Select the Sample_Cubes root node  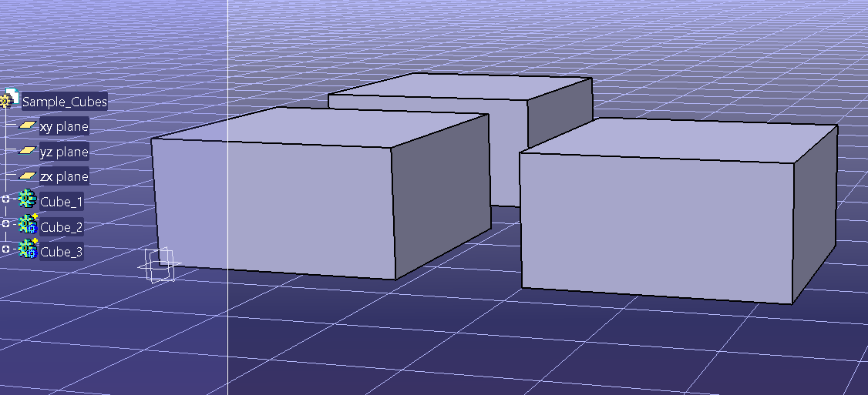click(64, 102)
